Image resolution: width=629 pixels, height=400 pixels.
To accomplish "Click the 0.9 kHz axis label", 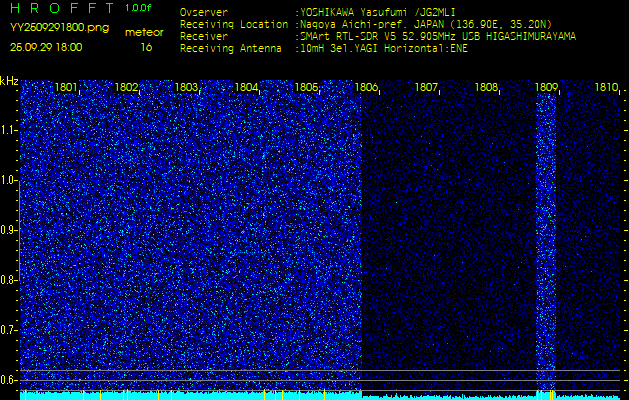I will (9, 230).
